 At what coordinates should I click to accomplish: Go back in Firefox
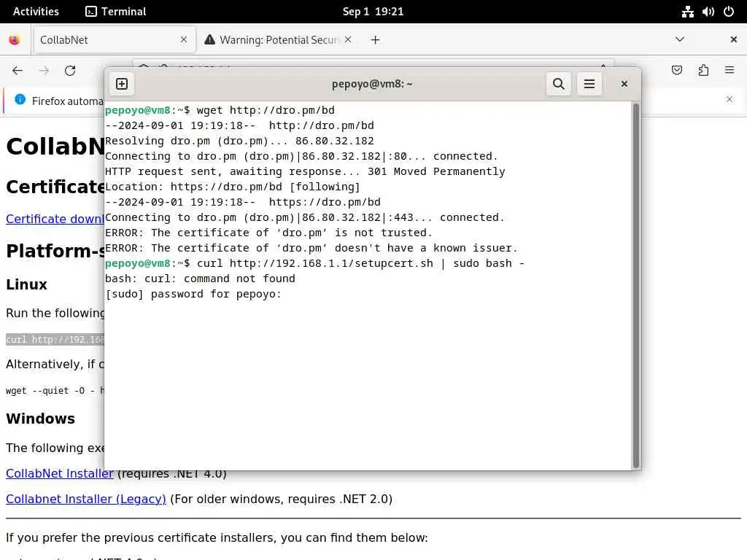click(x=18, y=71)
